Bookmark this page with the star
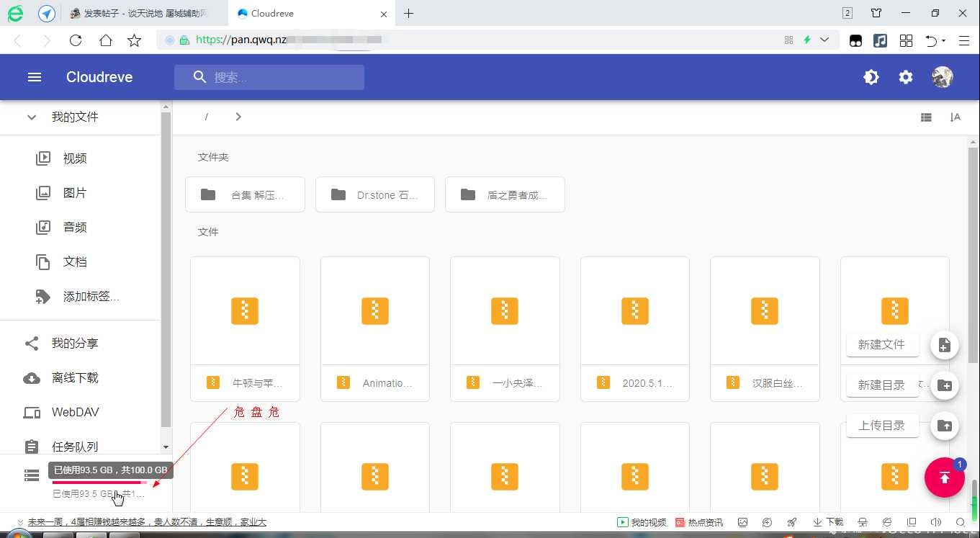This screenshot has width=980, height=538. [134, 40]
